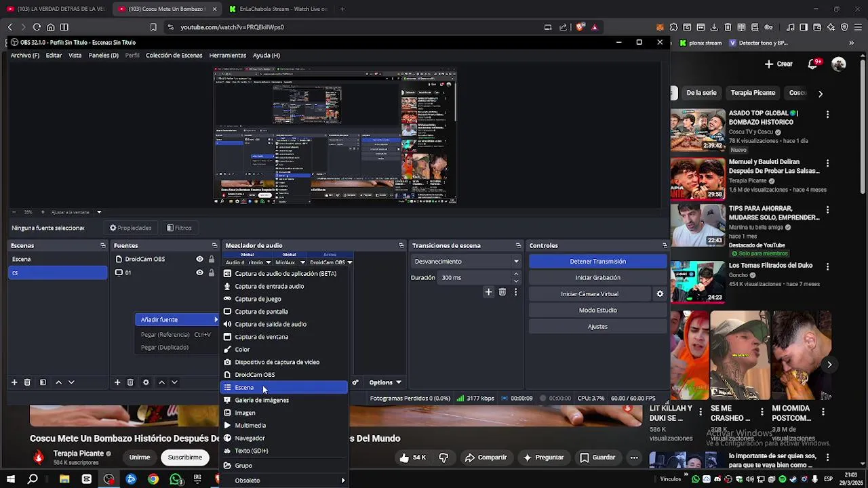
Task: Open the Herramientas menu in OBS
Action: tap(228, 56)
